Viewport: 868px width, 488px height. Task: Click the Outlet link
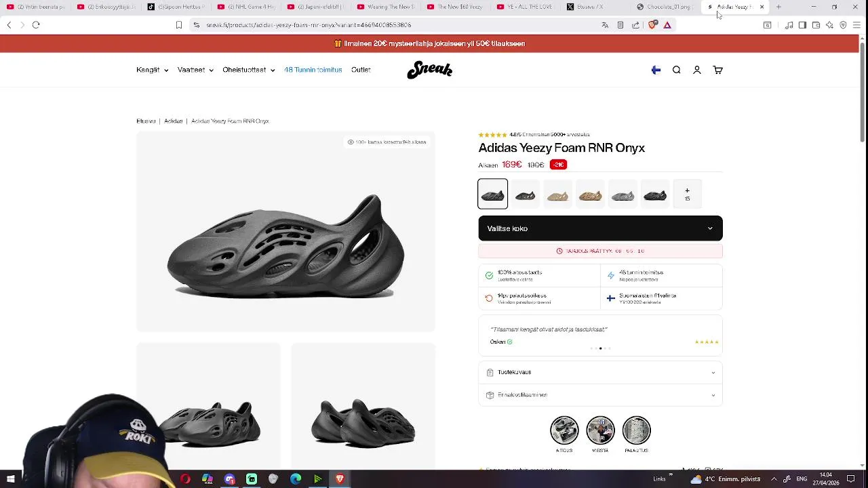point(361,70)
